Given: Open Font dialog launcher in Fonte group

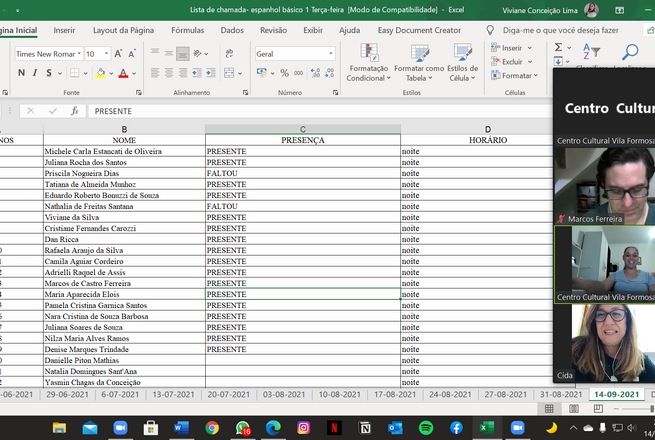Looking at the screenshot, I should [139, 92].
